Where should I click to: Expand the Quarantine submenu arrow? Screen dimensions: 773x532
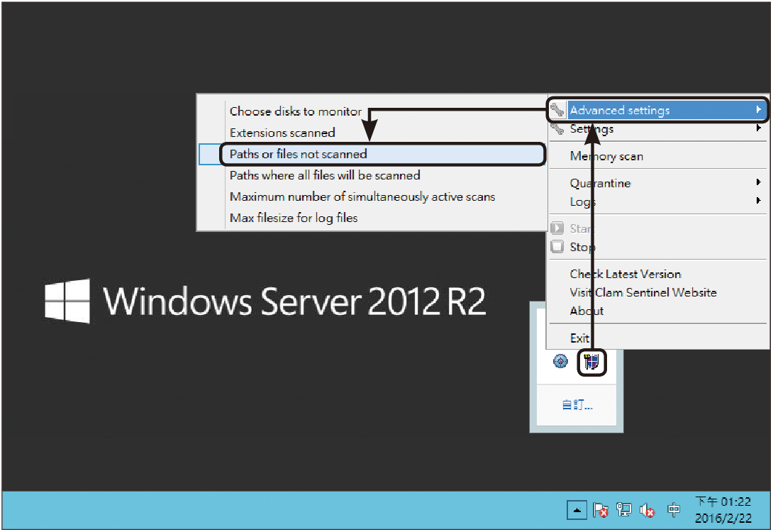pyautogui.click(x=759, y=182)
